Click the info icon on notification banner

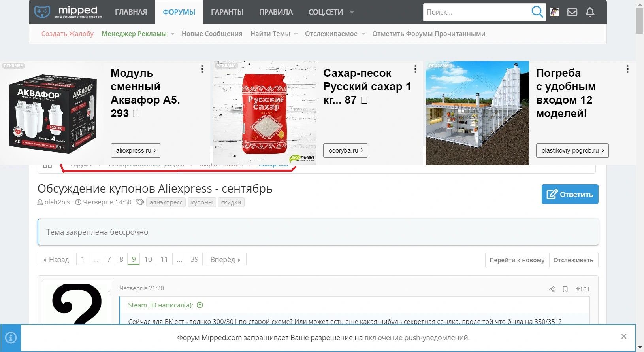click(11, 338)
